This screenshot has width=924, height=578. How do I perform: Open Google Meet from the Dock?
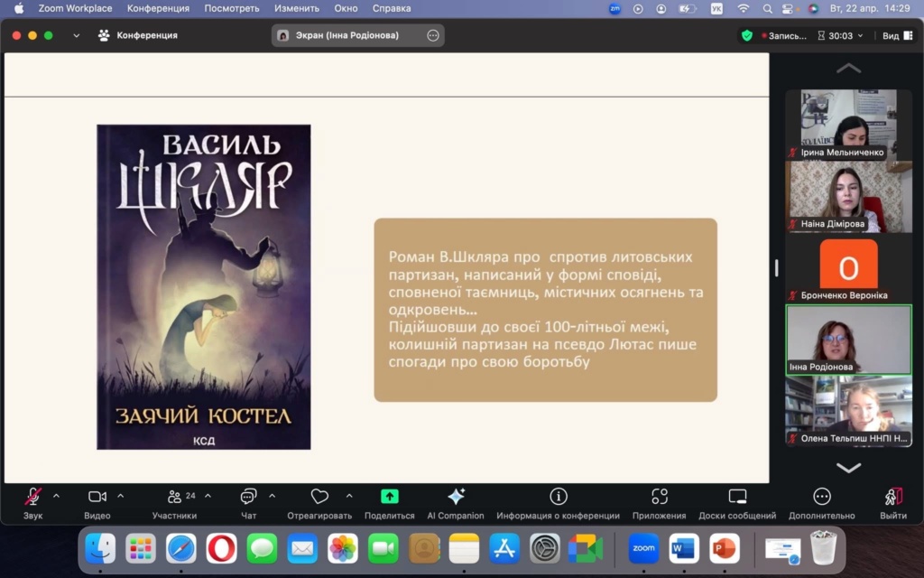click(x=585, y=549)
